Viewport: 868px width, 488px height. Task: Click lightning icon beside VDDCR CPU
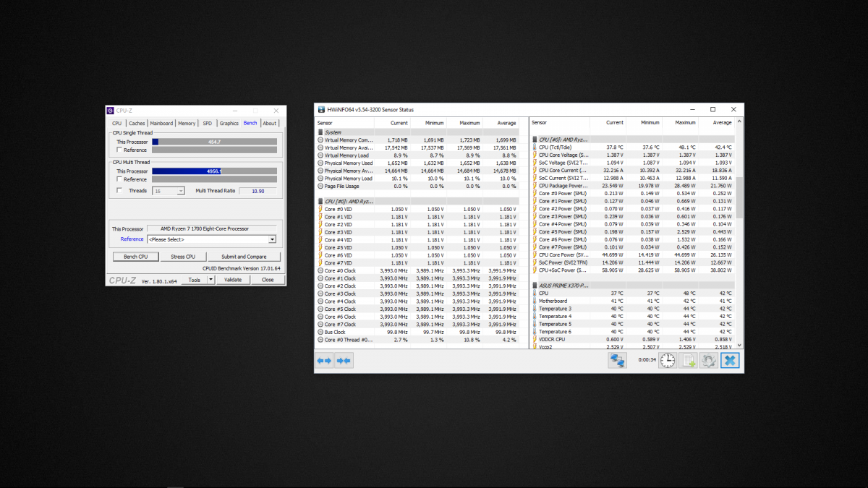(535, 339)
